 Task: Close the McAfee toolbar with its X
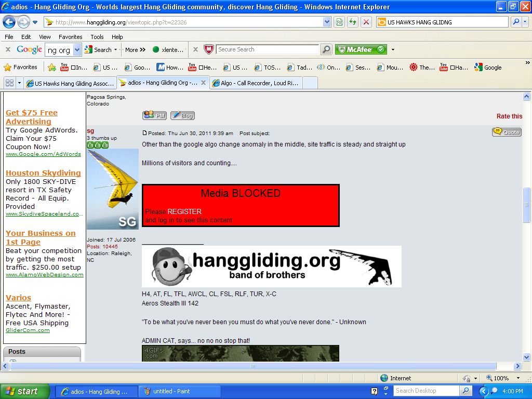click(196, 49)
